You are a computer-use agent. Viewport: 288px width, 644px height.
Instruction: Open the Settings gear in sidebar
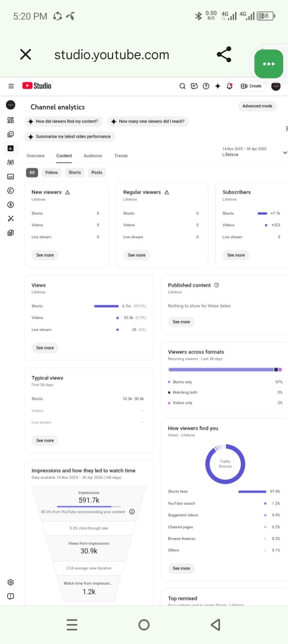tap(10, 582)
